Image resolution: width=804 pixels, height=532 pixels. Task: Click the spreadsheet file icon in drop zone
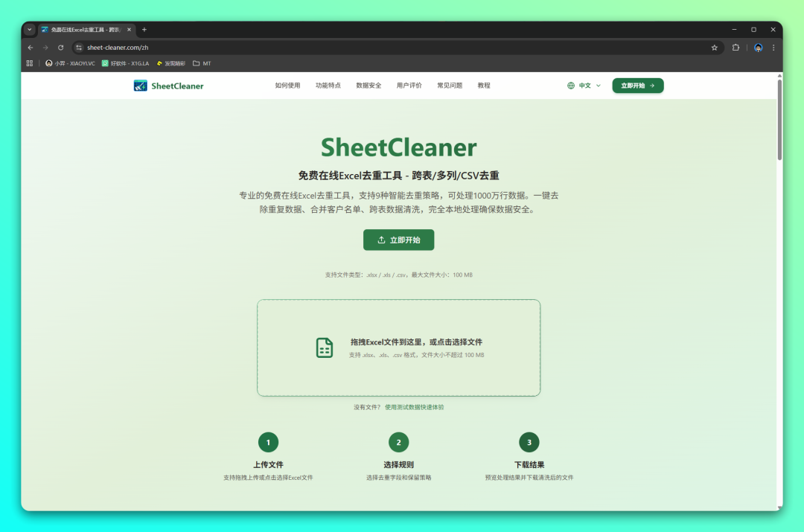(x=324, y=347)
